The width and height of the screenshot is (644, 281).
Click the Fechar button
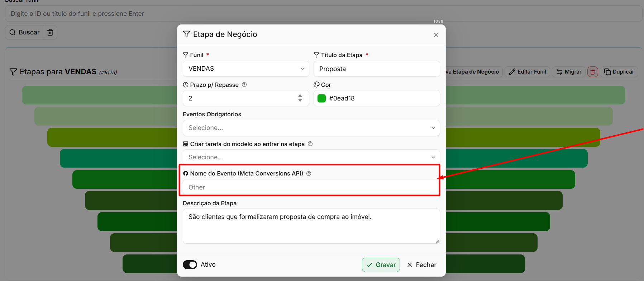point(421,265)
